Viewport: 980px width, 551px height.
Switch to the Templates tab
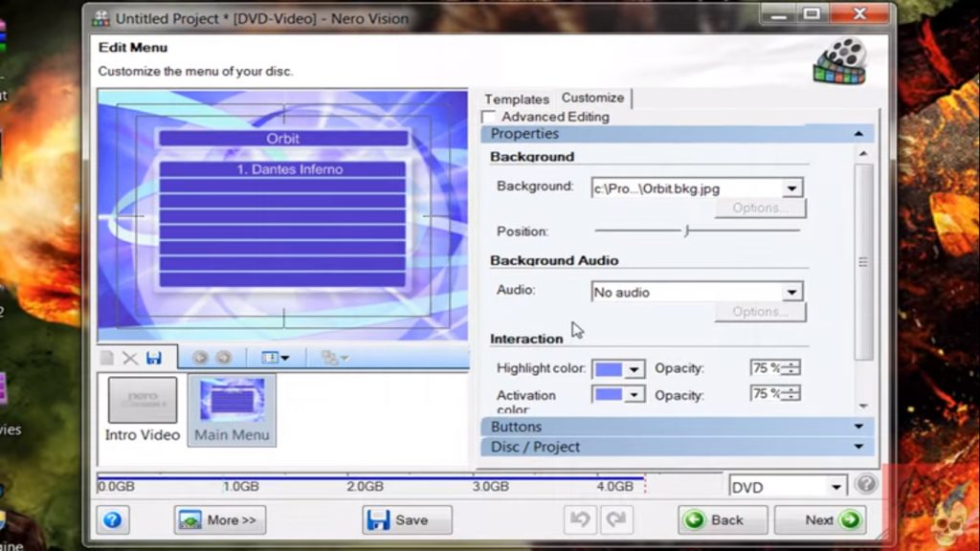(516, 99)
